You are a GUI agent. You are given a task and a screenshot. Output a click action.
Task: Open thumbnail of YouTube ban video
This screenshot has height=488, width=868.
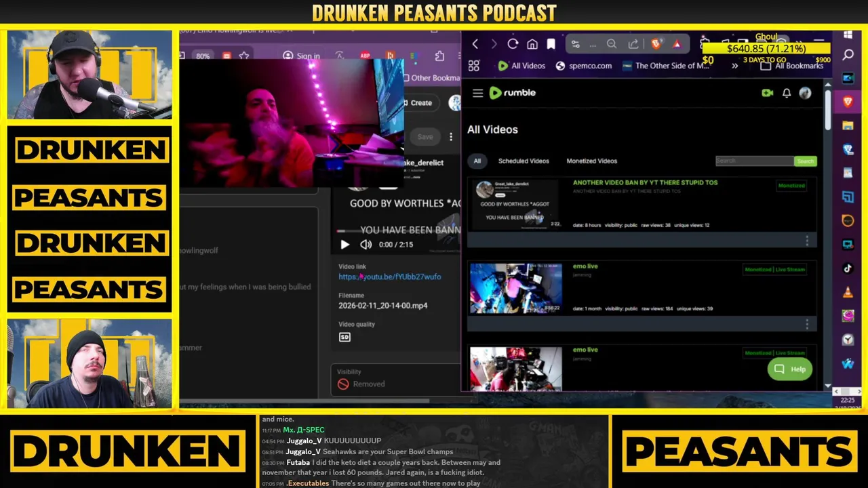pyautogui.click(x=516, y=205)
